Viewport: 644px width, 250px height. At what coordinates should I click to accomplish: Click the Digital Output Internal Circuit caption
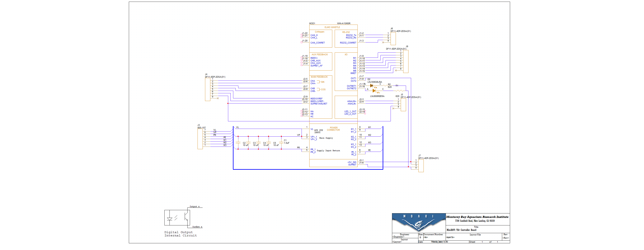(x=180, y=234)
